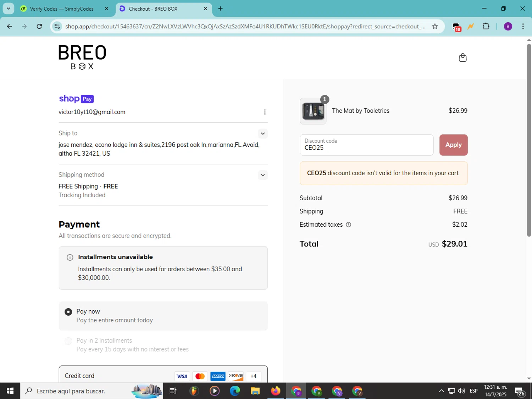This screenshot has height=399, width=532.
Task: Click the estimated taxes help icon
Action: click(348, 225)
